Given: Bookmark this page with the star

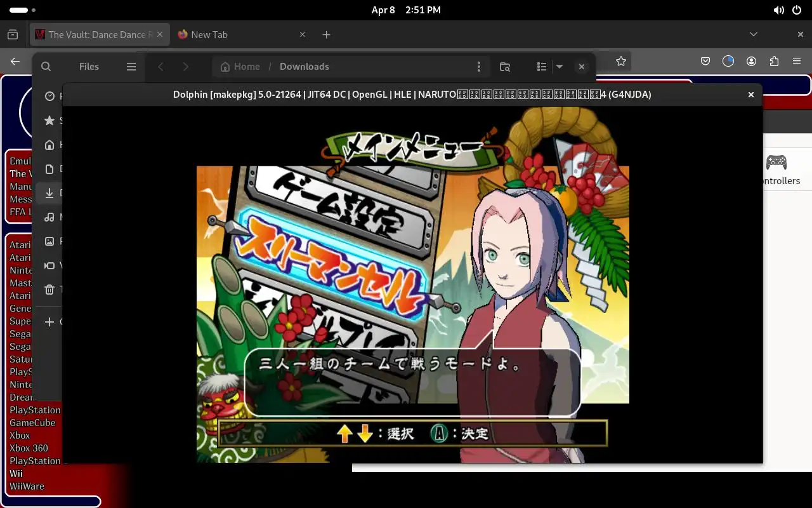Looking at the screenshot, I should [621, 62].
